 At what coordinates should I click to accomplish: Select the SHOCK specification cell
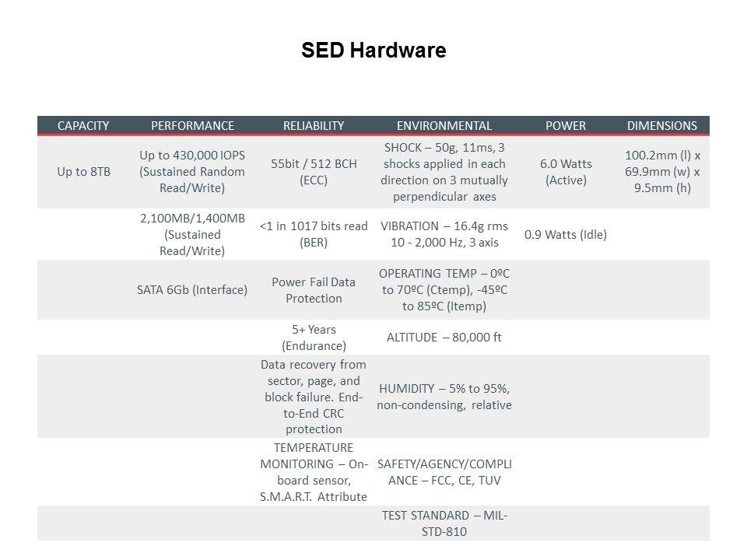pyautogui.click(x=444, y=172)
